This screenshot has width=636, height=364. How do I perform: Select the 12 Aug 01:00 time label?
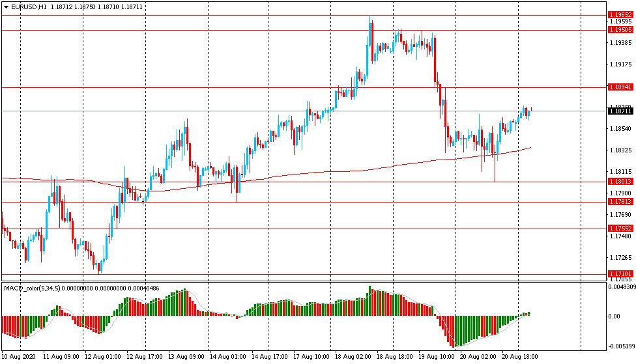click(x=102, y=357)
